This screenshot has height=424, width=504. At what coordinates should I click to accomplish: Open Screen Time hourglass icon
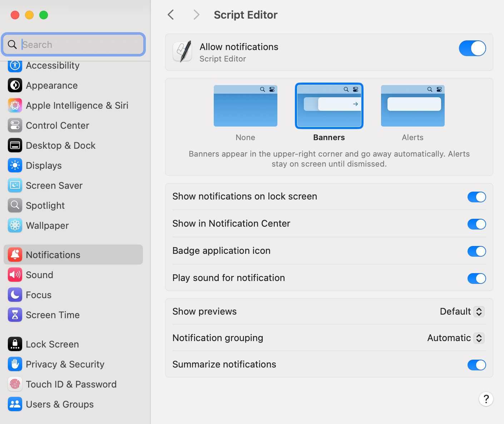15,315
